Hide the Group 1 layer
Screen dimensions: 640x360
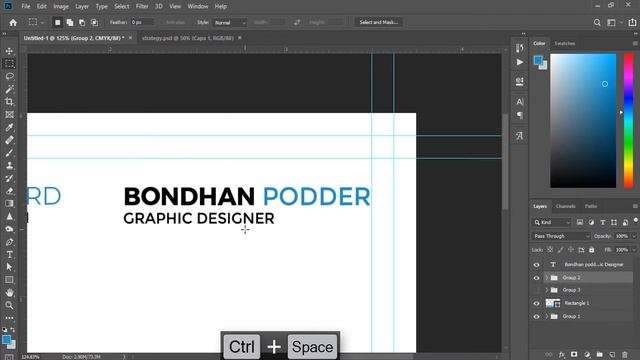tap(536, 316)
